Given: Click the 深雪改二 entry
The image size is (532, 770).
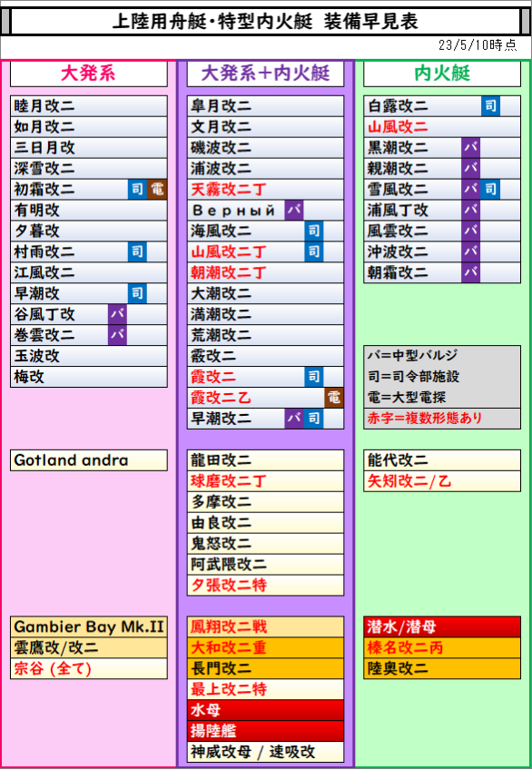Looking at the screenshot, I should click(x=89, y=169).
